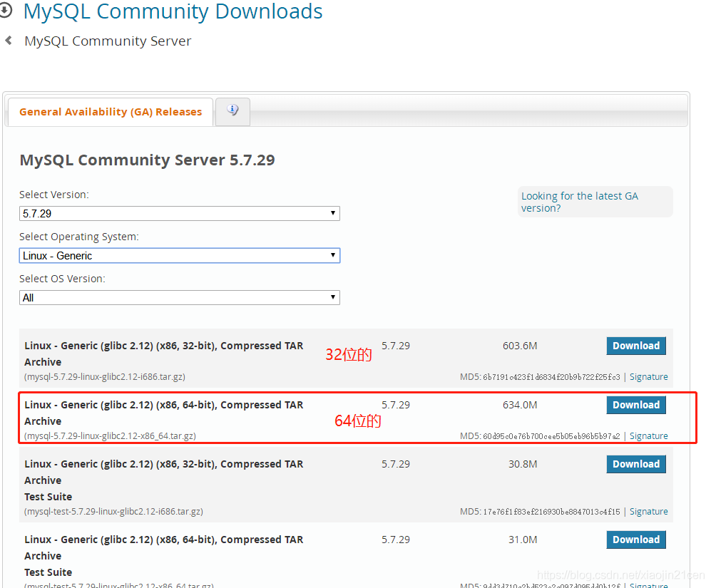The width and height of the screenshot is (711, 588).
Task: Open the Select Operating System dropdown
Action: click(180, 255)
